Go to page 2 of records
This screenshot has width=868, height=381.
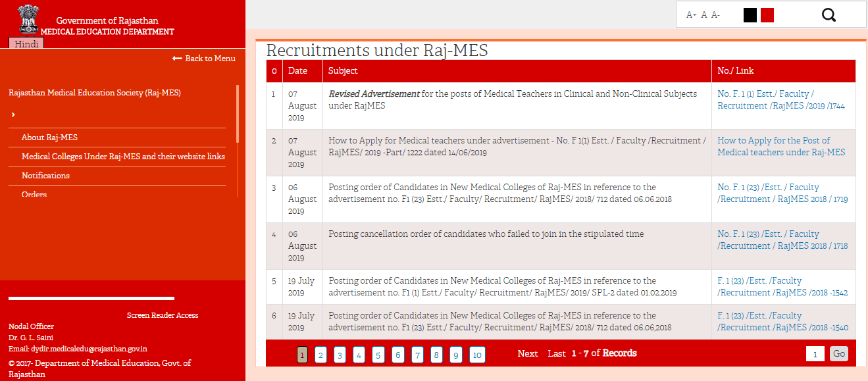[x=320, y=355]
